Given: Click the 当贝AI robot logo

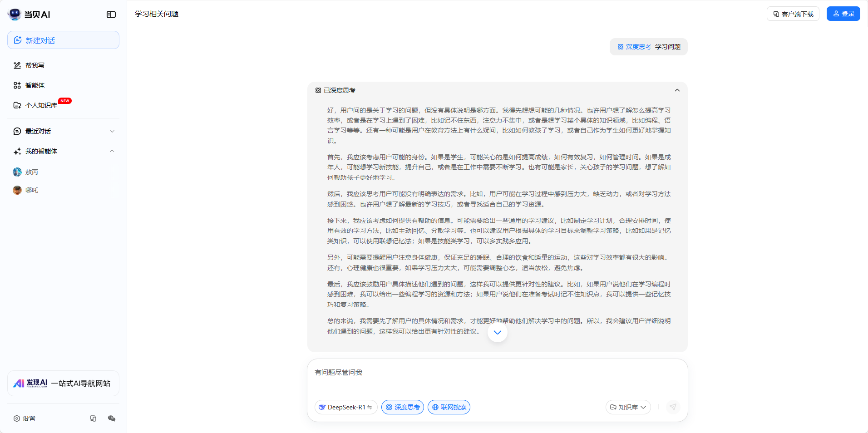Looking at the screenshot, I should (15, 14).
